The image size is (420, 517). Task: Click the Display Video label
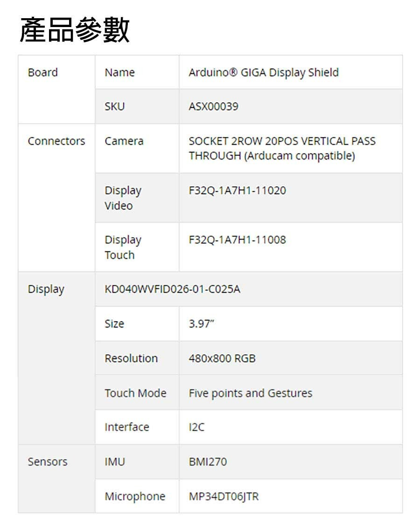(123, 198)
